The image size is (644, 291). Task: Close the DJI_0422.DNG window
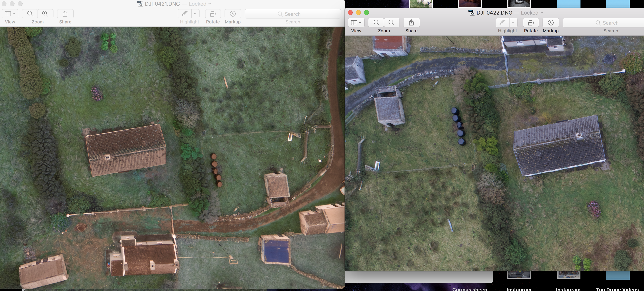tap(350, 13)
